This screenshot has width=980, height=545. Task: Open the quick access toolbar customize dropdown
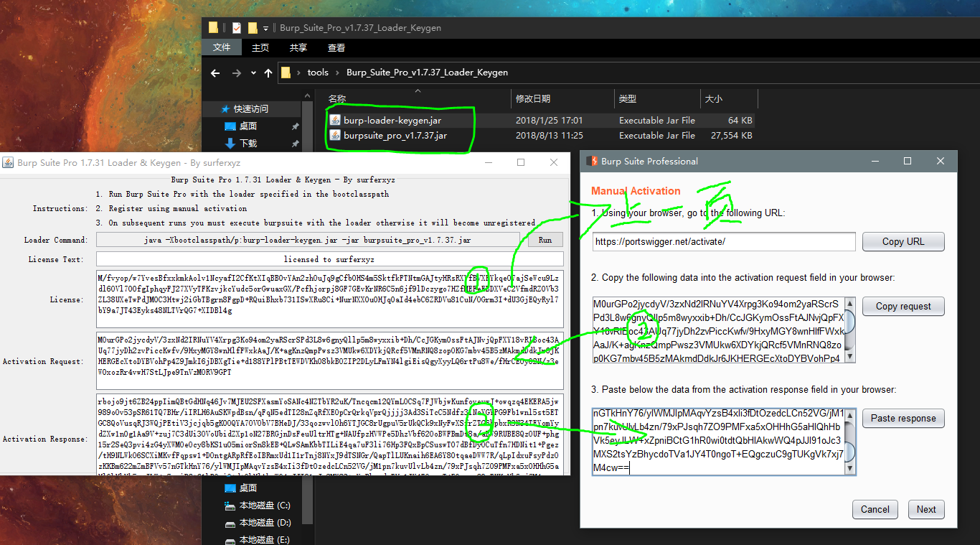point(265,28)
